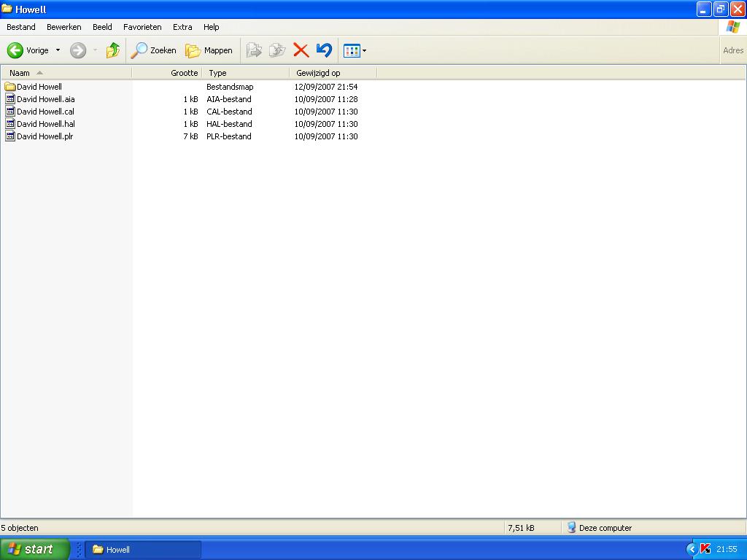Select the David Howell folder icon
The height and width of the screenshot is (560, 747).
[x=10, y=87]
